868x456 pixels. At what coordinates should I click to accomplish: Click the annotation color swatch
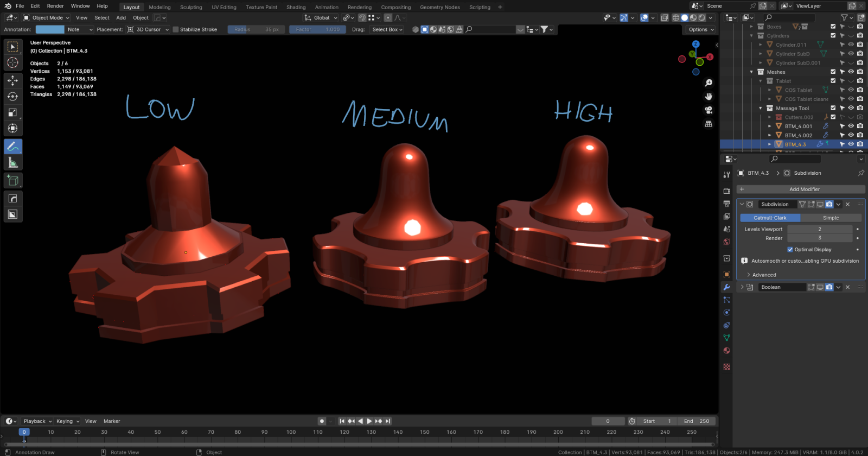[50, 29]
